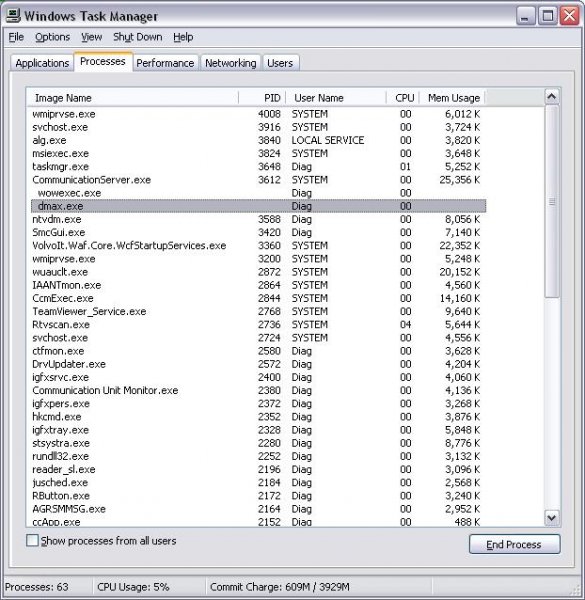
Task: Click the scrollbar down arrow
Action: 551,518
